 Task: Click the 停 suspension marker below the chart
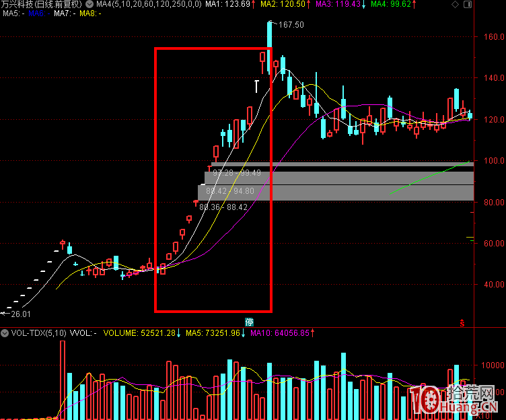coord(249,322)
